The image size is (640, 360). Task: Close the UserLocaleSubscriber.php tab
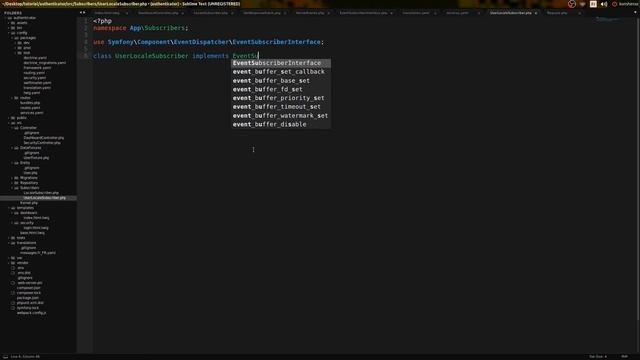coord(536,13)
